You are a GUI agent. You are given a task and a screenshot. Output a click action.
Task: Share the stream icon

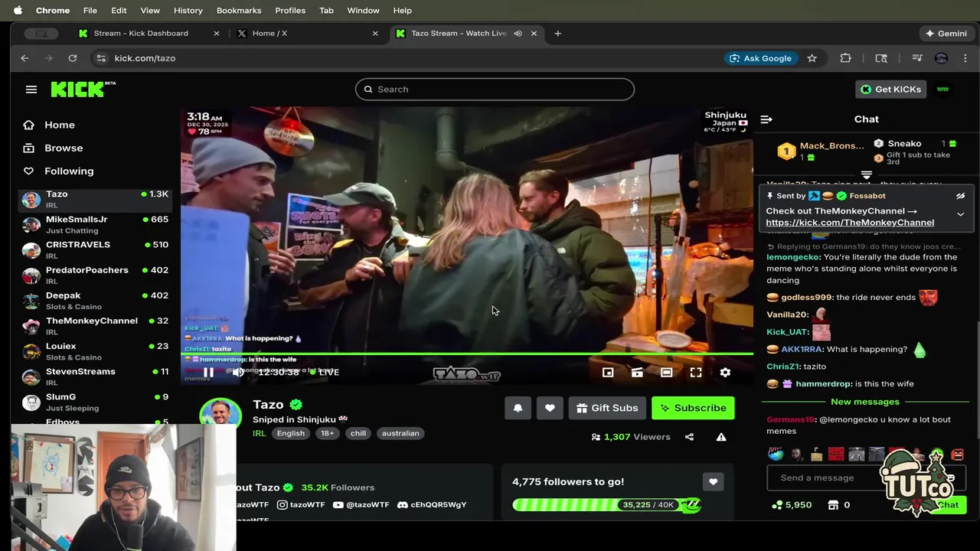(x=689, y=437)
